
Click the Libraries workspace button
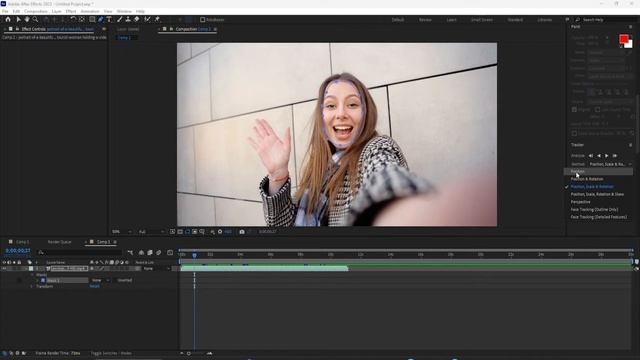click(544, 20)
